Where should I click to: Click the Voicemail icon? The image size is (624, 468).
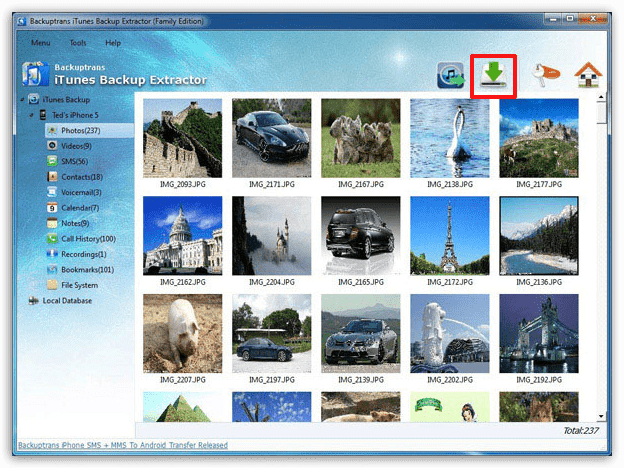click(52, 192)
